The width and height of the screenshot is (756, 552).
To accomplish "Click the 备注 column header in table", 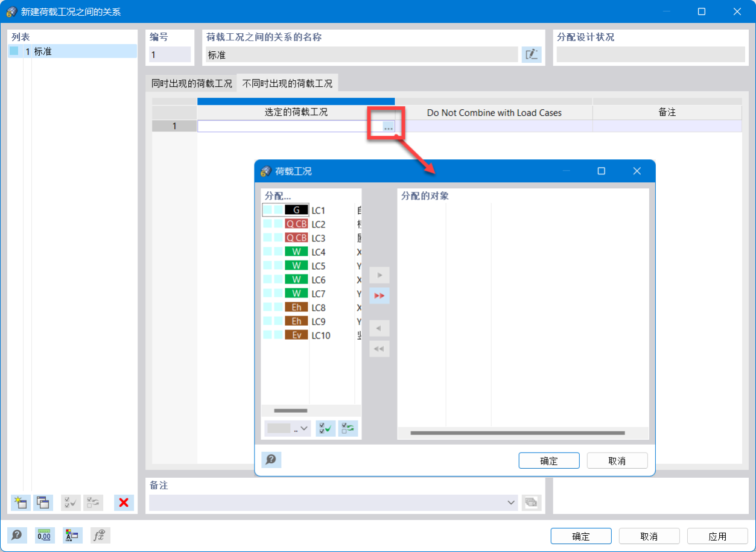I will click(667, 112).
